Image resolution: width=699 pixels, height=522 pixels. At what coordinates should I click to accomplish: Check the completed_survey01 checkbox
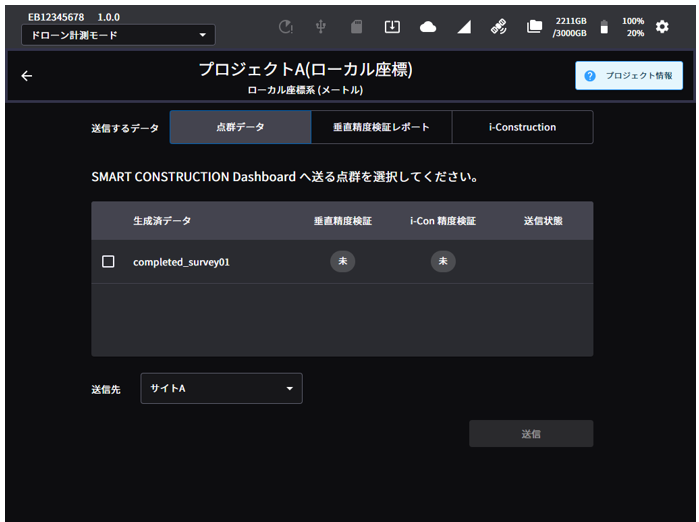pyautogui.click(x=108, y=261)
